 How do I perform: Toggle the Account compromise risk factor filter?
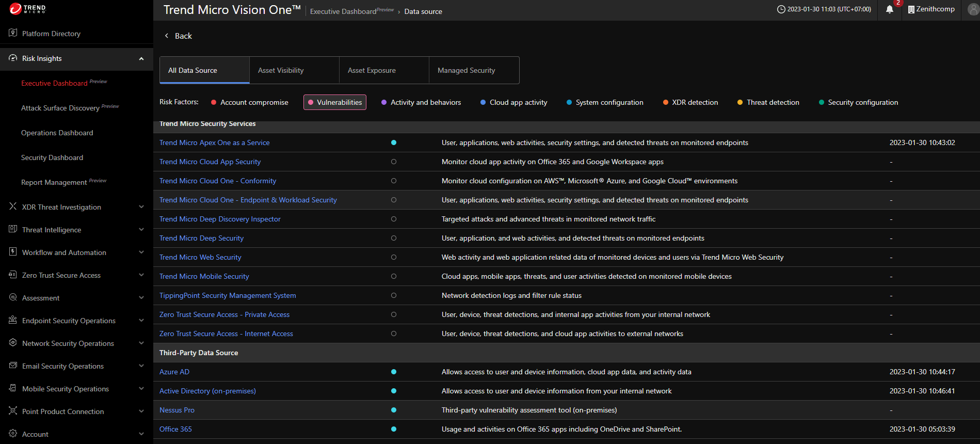tap(250, 102)
